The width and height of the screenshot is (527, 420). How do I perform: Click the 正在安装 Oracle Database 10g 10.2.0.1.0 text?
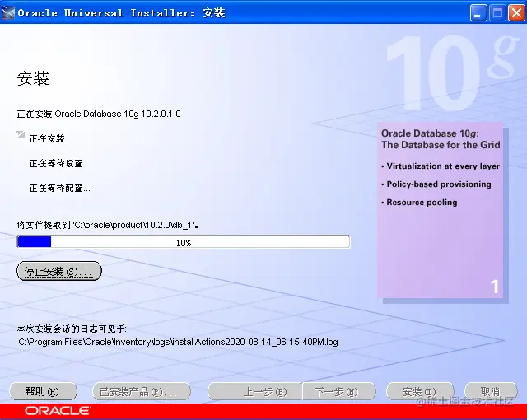(99, 114)
